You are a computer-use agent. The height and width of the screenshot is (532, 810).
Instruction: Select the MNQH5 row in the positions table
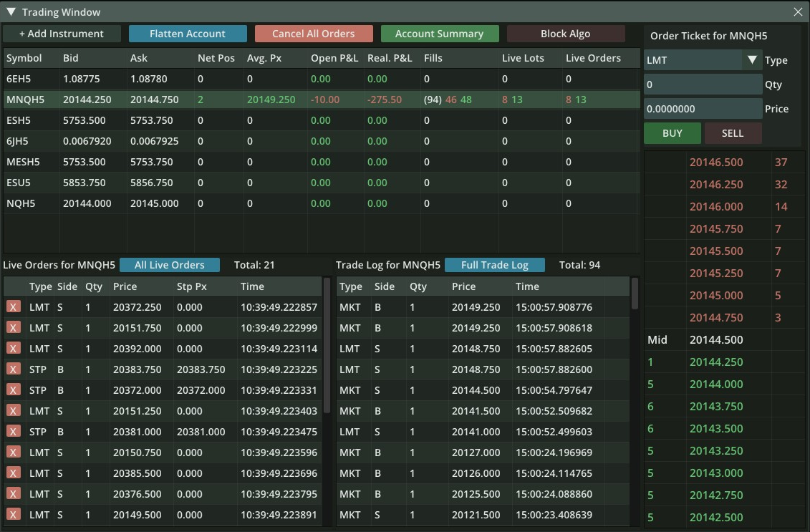[x=286, y=100]
